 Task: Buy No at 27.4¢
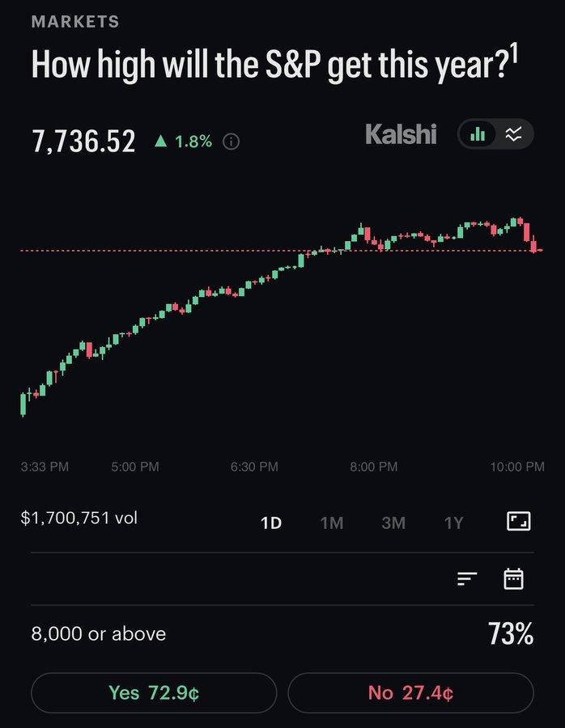coord(410,692)
